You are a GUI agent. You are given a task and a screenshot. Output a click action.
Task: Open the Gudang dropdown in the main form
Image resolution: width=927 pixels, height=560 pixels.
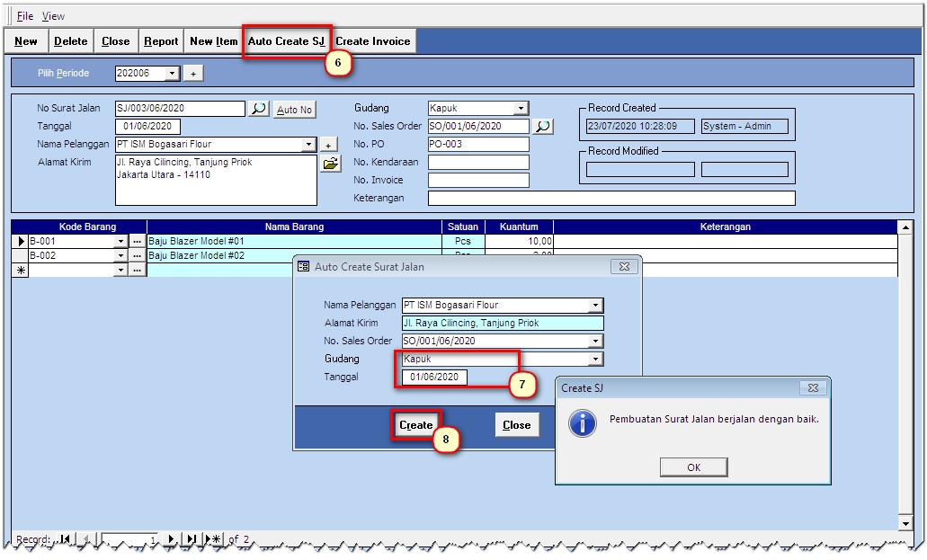tap(521, 109)
